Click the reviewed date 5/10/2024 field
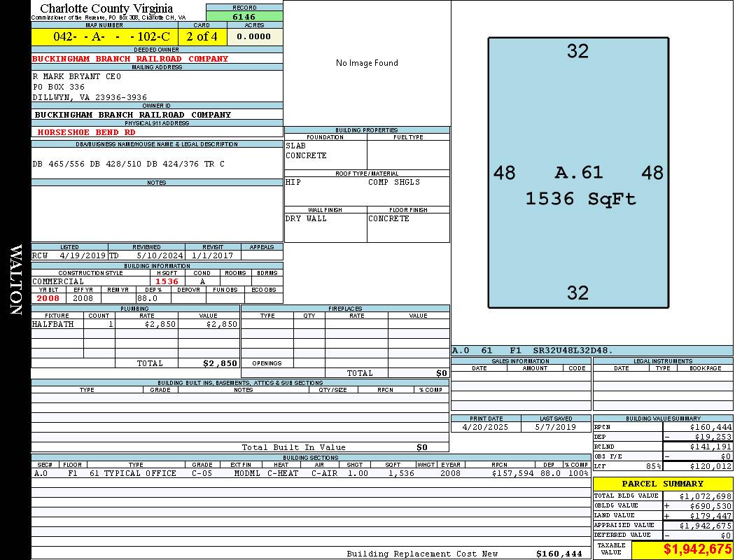This screenshot has width=735, height=560. click(145, 255)
